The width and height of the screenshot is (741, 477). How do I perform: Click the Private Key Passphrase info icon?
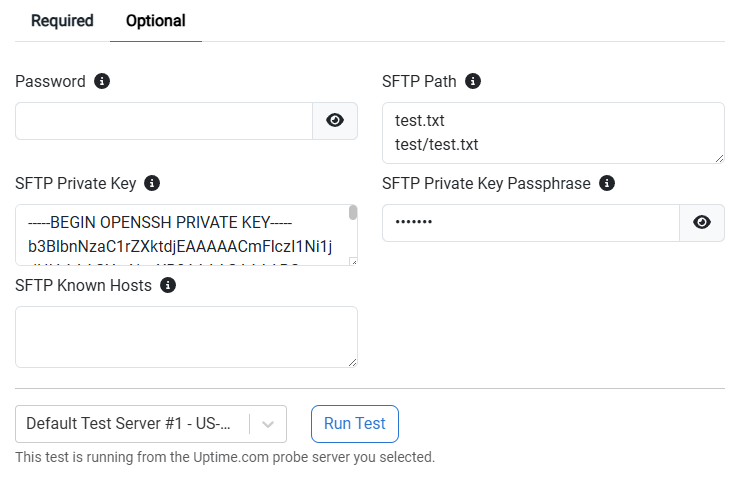pos(607,183)
